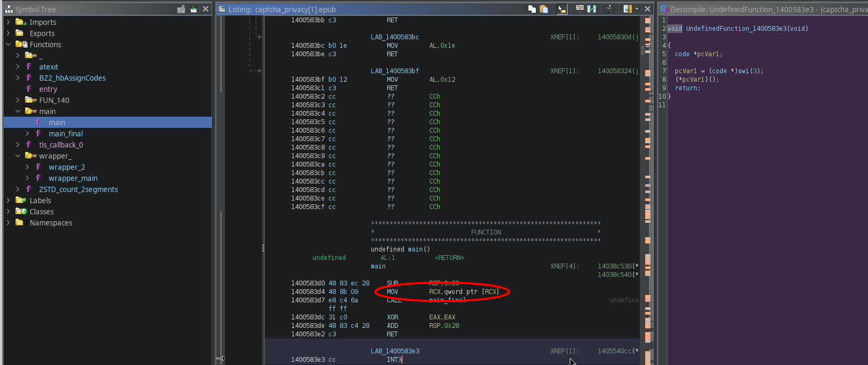Screen dimensions: 868x365
Task: Expand the main_final function node
Action: (27, 134)
